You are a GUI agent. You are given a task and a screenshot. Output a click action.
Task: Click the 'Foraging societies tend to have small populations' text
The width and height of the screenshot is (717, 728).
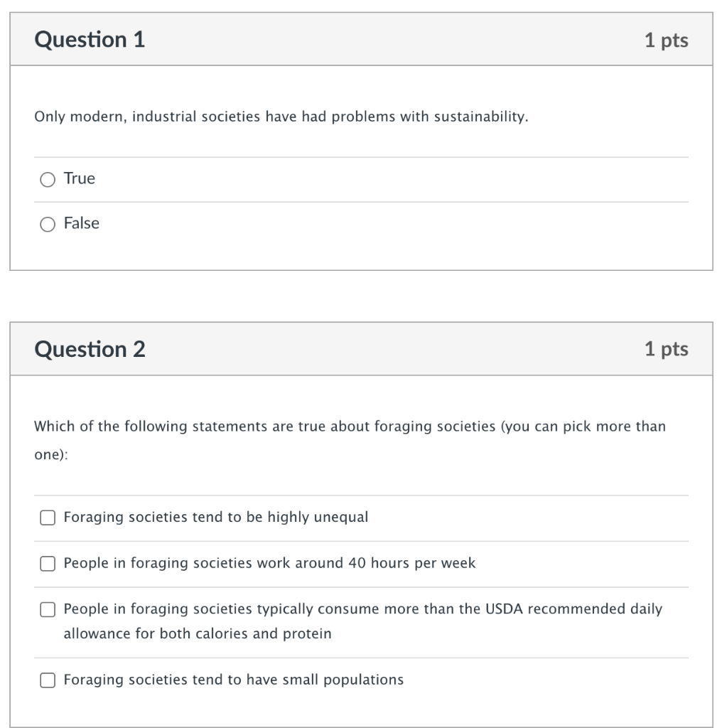pyautogui.click(x=233, y=679)
